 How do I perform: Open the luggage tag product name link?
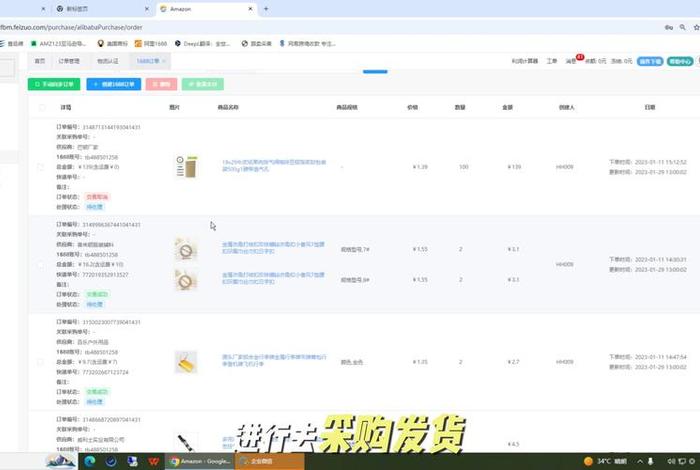274,361
